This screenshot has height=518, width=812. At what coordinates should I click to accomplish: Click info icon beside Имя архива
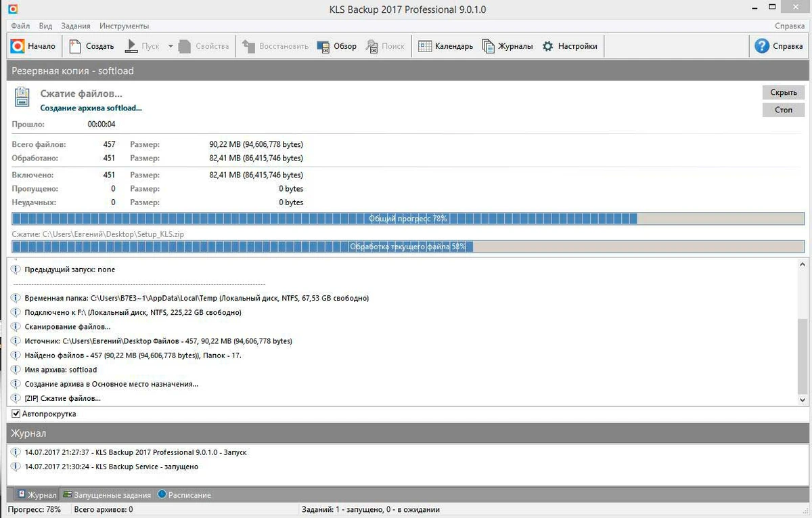pyautogui.click(x=16, y=370)
